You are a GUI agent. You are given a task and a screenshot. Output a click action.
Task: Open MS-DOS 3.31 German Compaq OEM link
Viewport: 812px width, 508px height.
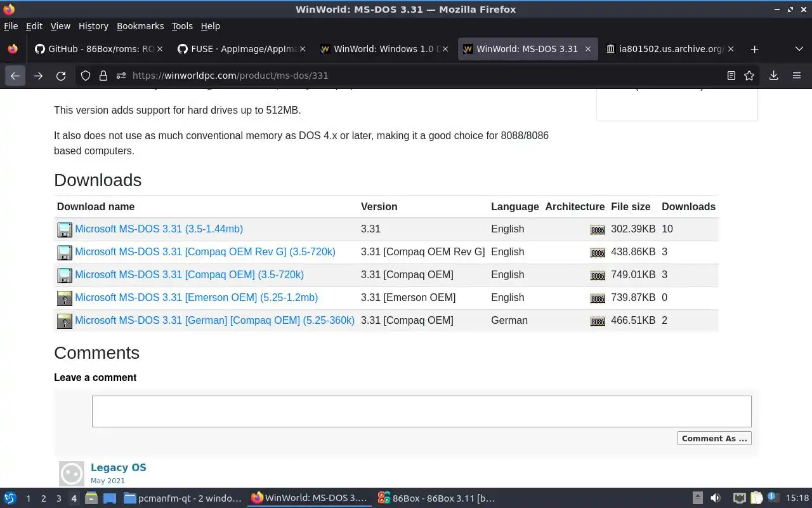(214, 321)
